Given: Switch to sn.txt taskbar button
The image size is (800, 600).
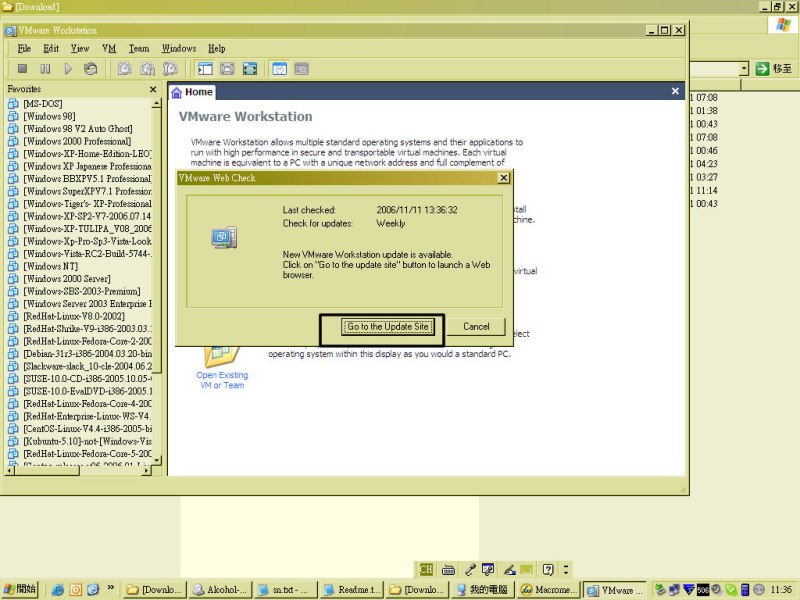Looking at the screenshot, I should (286, 590).
